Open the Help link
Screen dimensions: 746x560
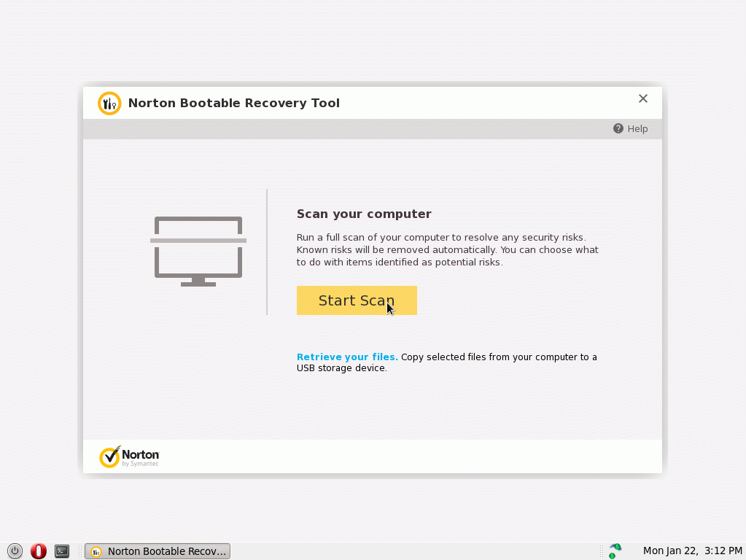coord(637,128)
